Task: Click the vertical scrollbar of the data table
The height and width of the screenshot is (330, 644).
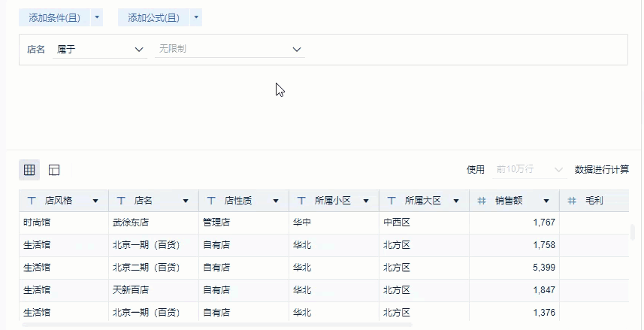Action: [x=631, y=232]
